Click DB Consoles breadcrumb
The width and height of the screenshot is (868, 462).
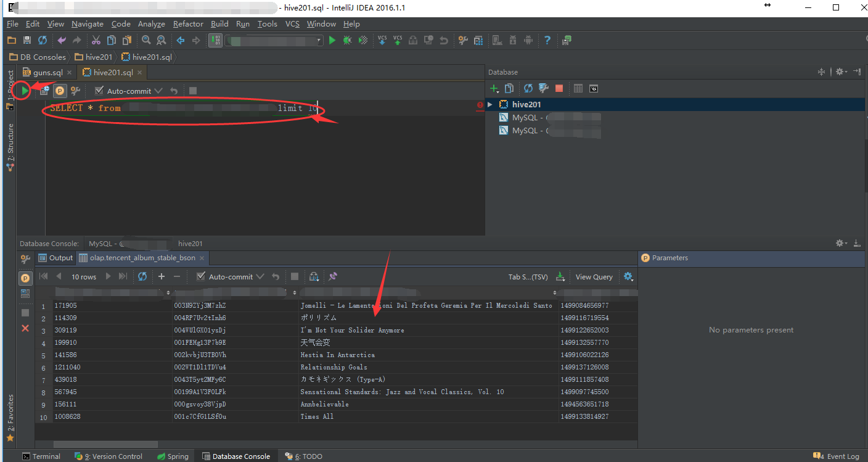click(37, 57)
